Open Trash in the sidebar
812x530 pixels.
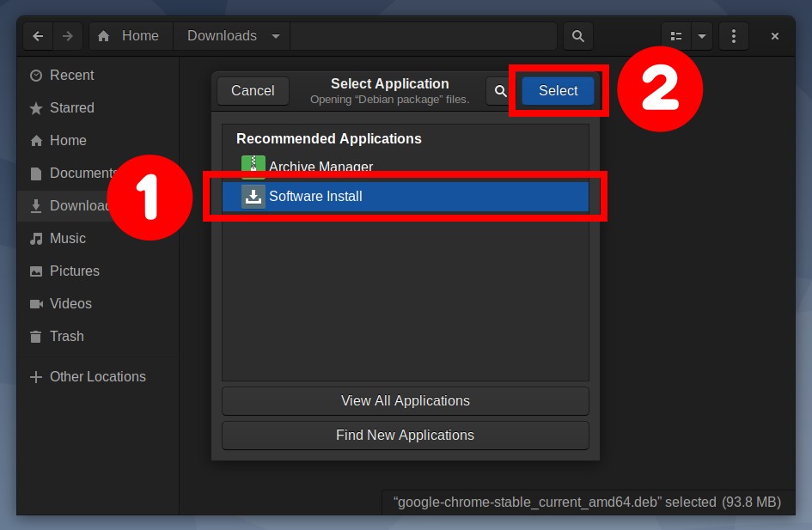99,337
